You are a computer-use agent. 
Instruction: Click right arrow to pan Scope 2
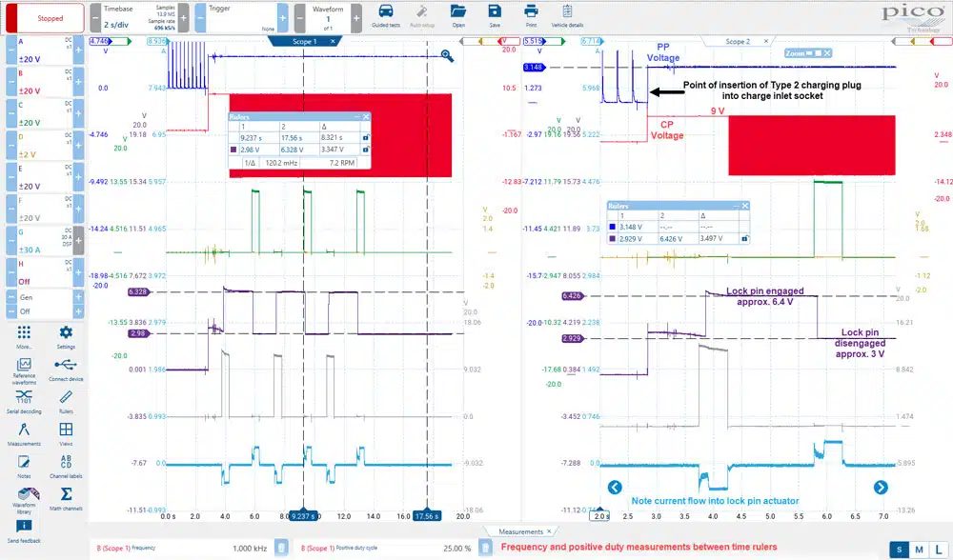(881, 487)
